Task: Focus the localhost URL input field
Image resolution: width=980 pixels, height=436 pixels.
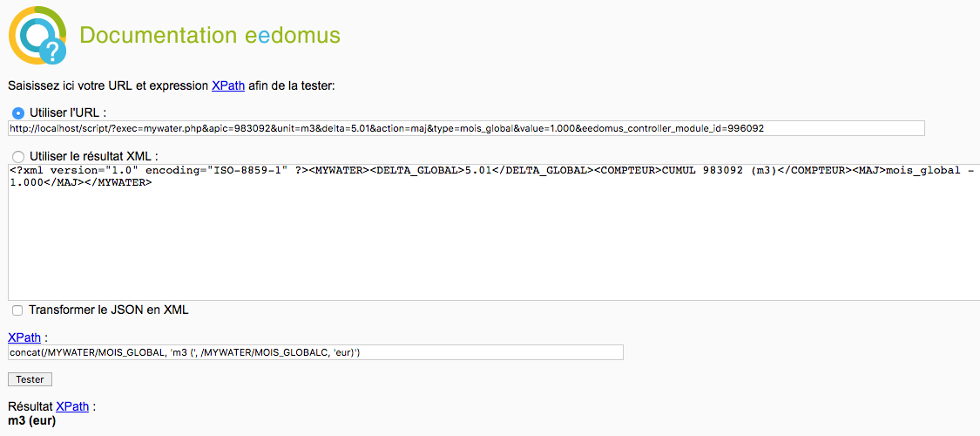Action: [466, 128]
